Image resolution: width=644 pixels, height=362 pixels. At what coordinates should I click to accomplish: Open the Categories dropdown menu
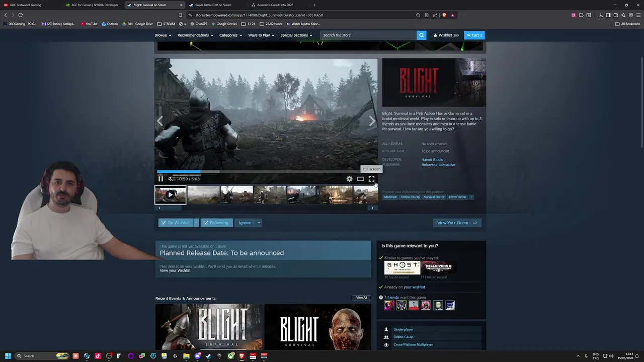click(x=231, y=35)
